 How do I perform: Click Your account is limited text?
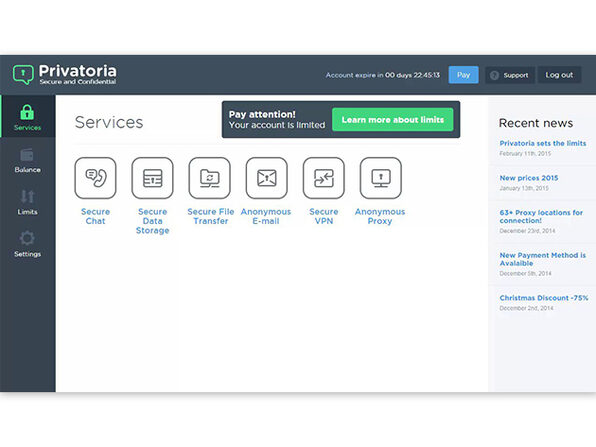tap(277, 125)
